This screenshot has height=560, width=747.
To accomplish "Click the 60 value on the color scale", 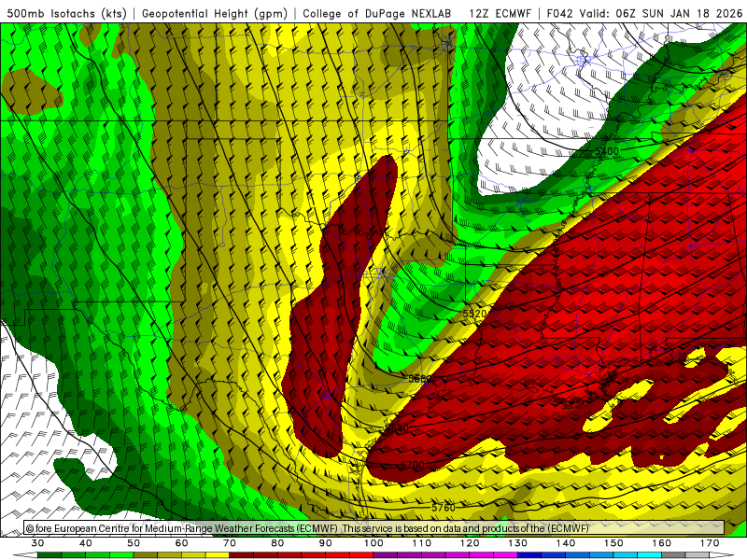I will point(181,543).
